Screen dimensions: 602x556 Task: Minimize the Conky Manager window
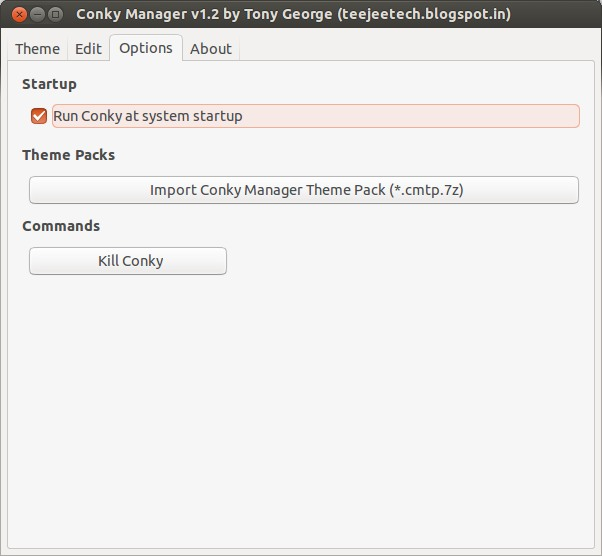[x=37, y=15]
